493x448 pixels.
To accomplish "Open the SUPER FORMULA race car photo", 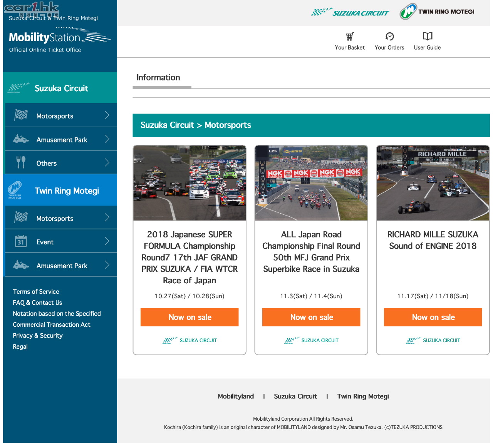I will [x=189, y=183].
